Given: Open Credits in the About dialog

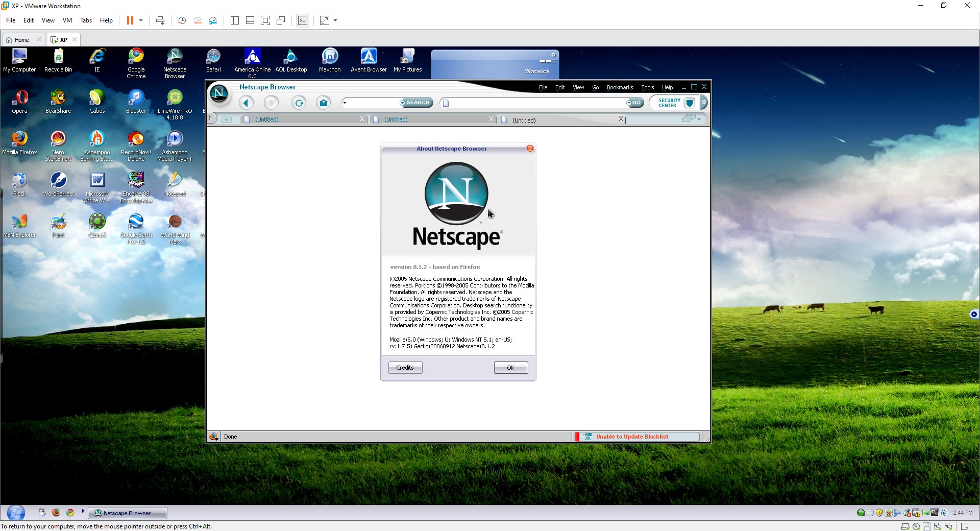Looking at the screenshot, I should [405, 368].
